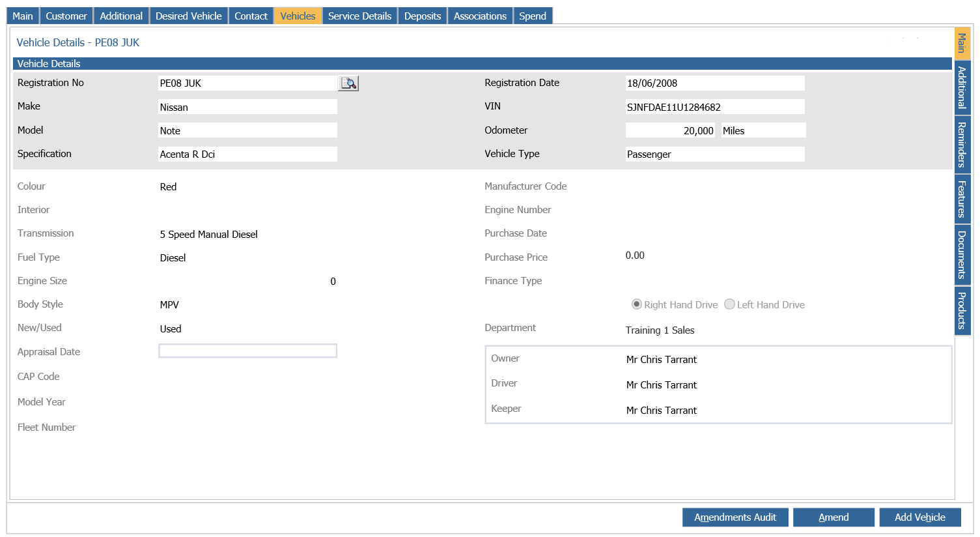Click the Odometer field showing 20,000

tap(670, 130)
